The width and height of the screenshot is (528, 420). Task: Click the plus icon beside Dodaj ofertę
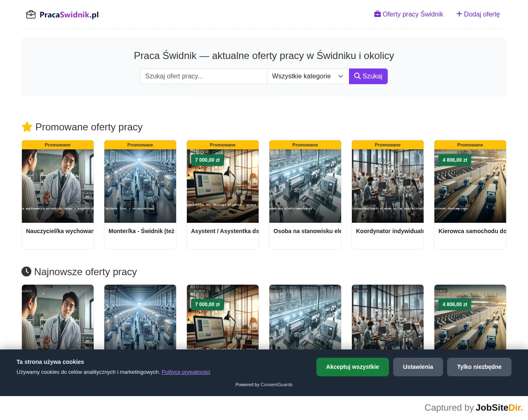[x=459, y=14]
